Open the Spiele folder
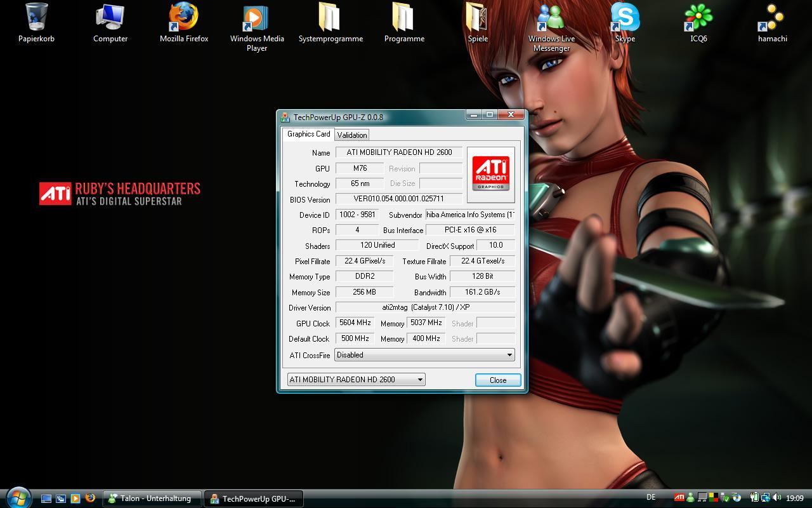Viewport: 812px width, 508px height. point(478,23)
